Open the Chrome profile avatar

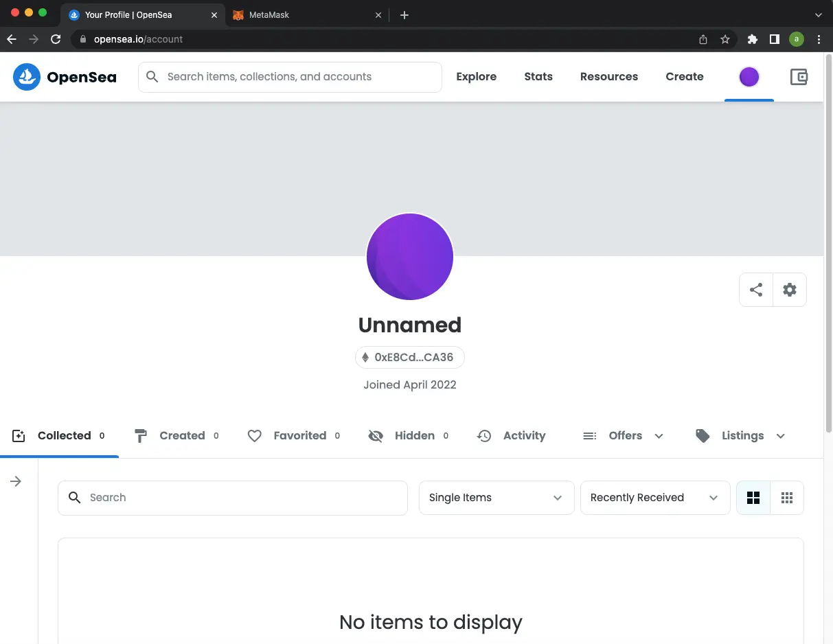[x=797, y=39]
